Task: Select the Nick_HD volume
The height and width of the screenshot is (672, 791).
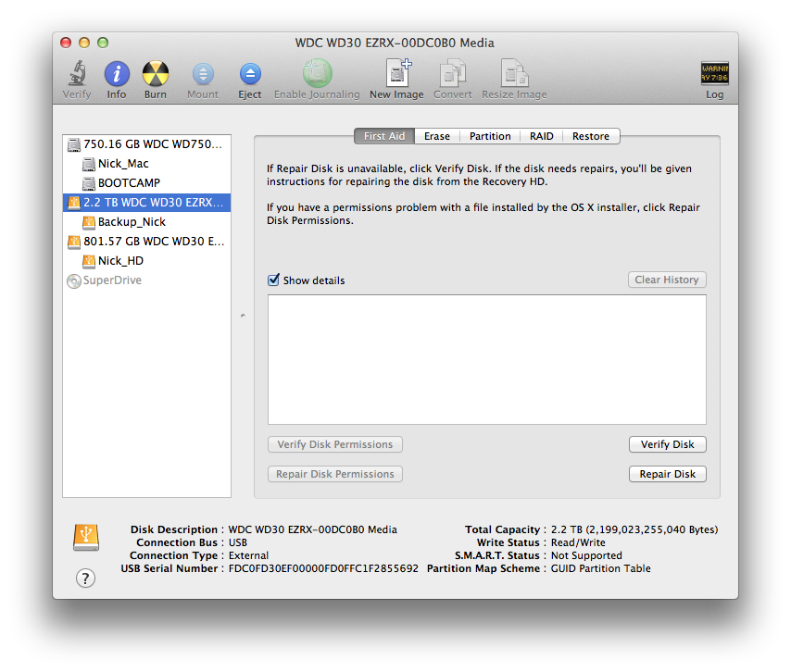Action: coord(146,261)
